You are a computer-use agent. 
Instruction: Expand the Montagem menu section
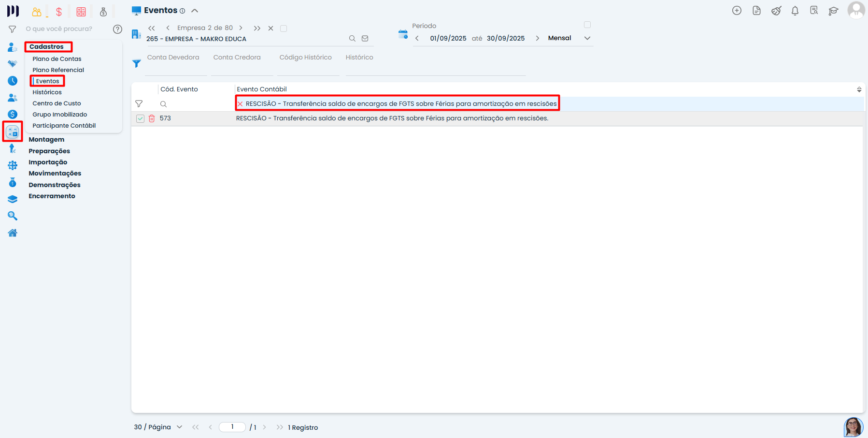(x=46, y=140)
